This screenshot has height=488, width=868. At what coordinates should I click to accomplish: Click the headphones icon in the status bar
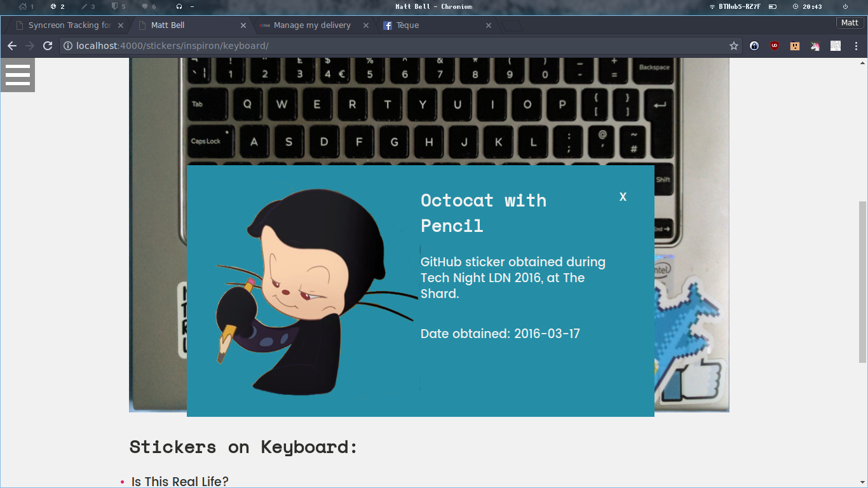click(x=180, y=6)
